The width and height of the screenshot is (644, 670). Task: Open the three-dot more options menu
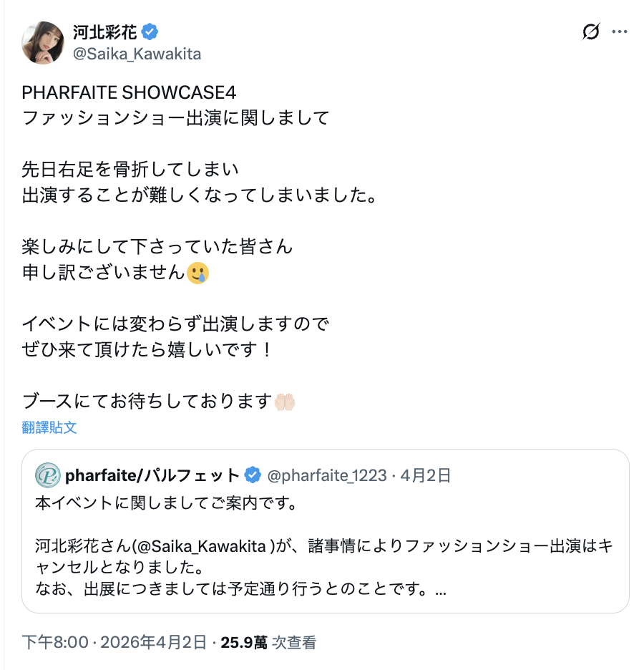(620, 32)
